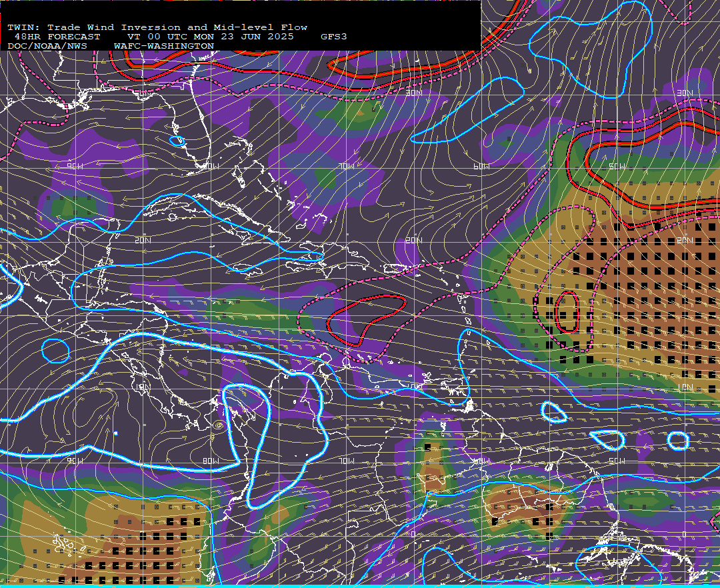Select the 50W label below the red contour
The width and height of the screenshot is (720, 588).
point(617,166)
